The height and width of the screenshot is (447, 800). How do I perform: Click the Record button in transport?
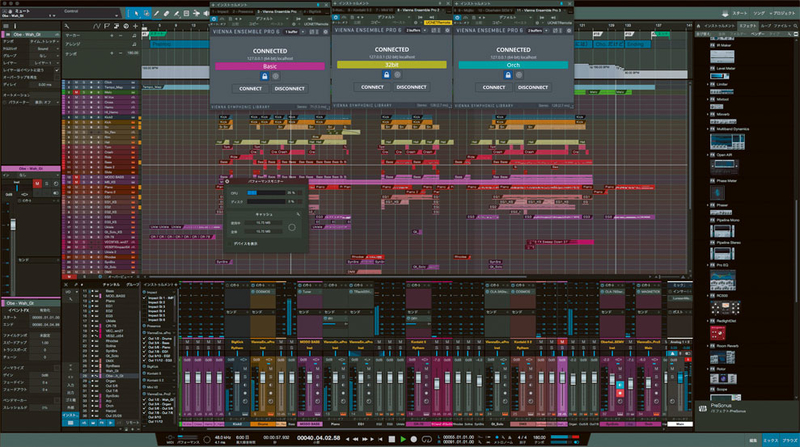coord(414,439)
